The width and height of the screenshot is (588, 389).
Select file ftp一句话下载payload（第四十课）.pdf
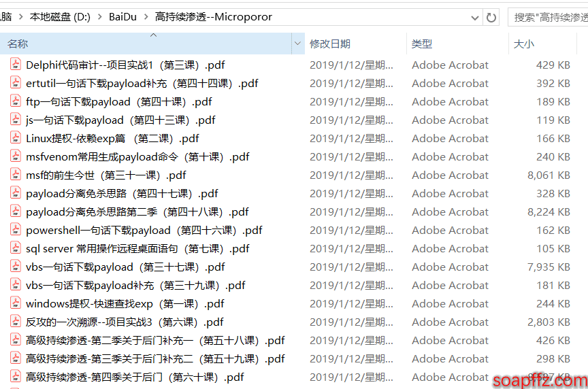[119, 101]
